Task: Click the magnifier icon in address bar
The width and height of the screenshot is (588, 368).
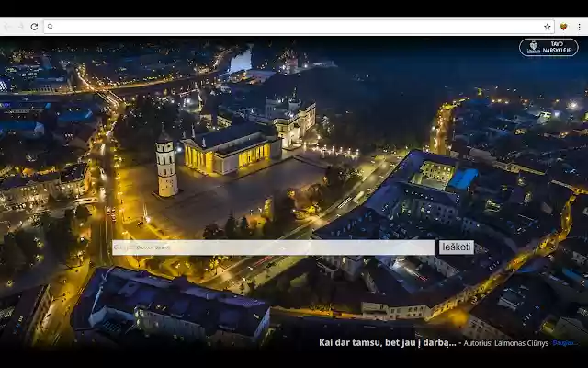Action: 51,27
